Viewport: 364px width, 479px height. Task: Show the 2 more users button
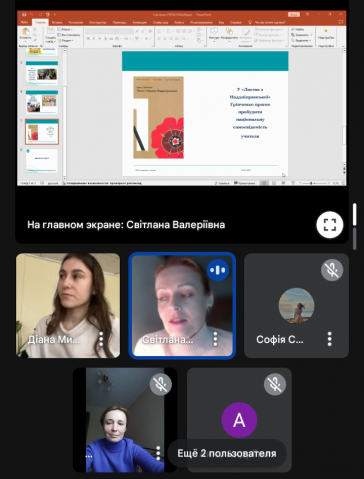227,453
